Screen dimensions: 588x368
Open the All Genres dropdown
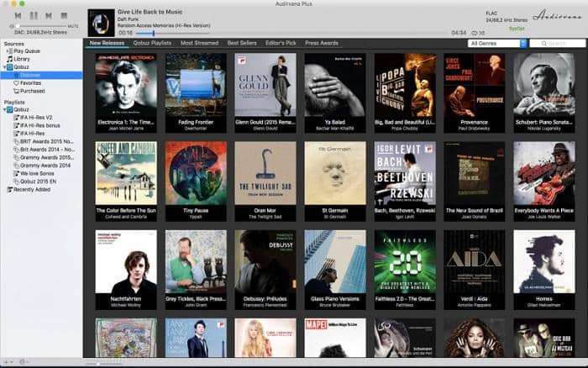[497, 44]
